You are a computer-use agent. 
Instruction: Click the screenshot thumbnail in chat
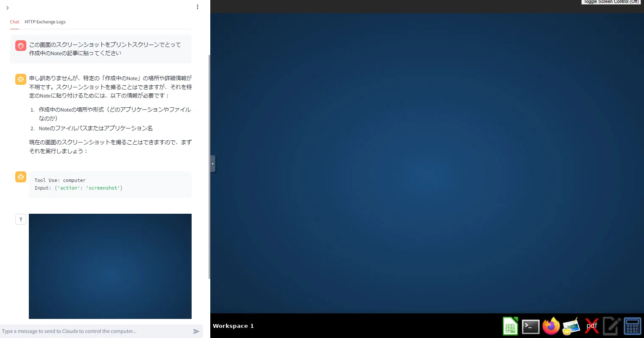[110, 266]
